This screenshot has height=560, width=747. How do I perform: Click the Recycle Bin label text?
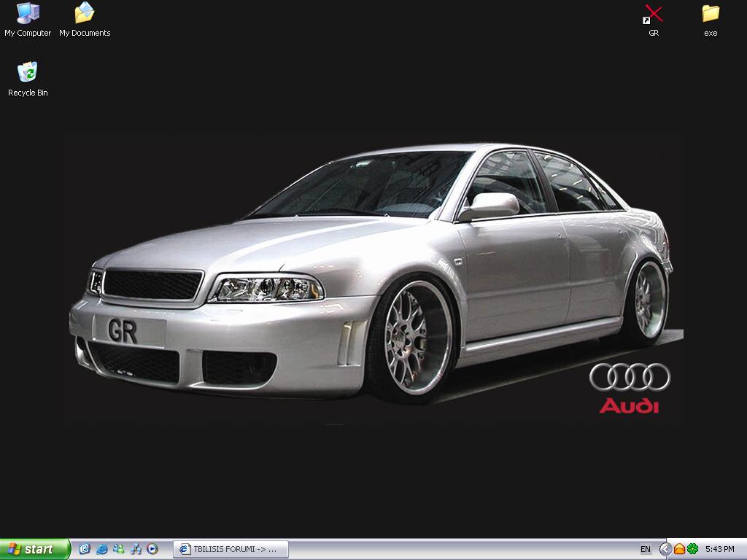[x=28, y=93]
